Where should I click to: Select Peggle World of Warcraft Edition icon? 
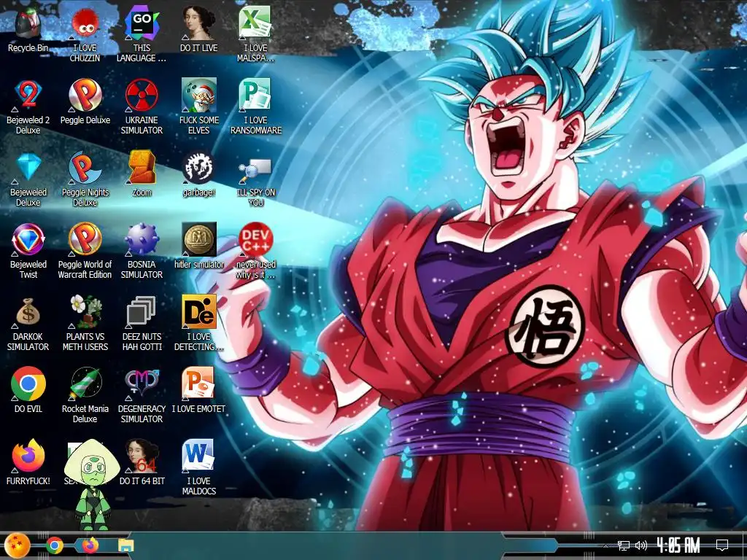coord(85,239)
